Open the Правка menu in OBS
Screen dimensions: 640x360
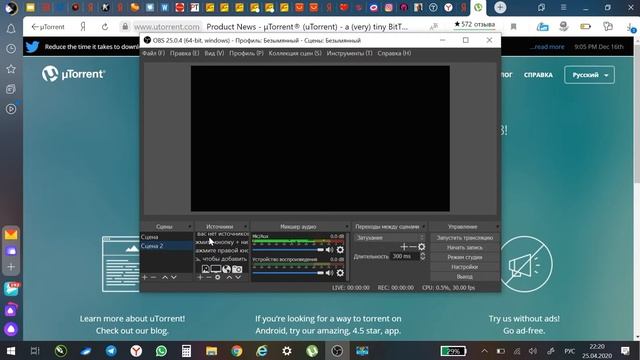(184, 53)
